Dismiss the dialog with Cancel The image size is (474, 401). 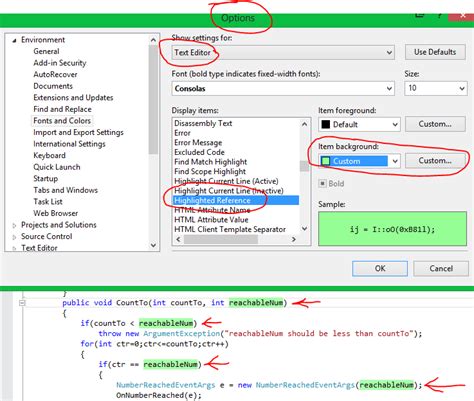[441, 269]
